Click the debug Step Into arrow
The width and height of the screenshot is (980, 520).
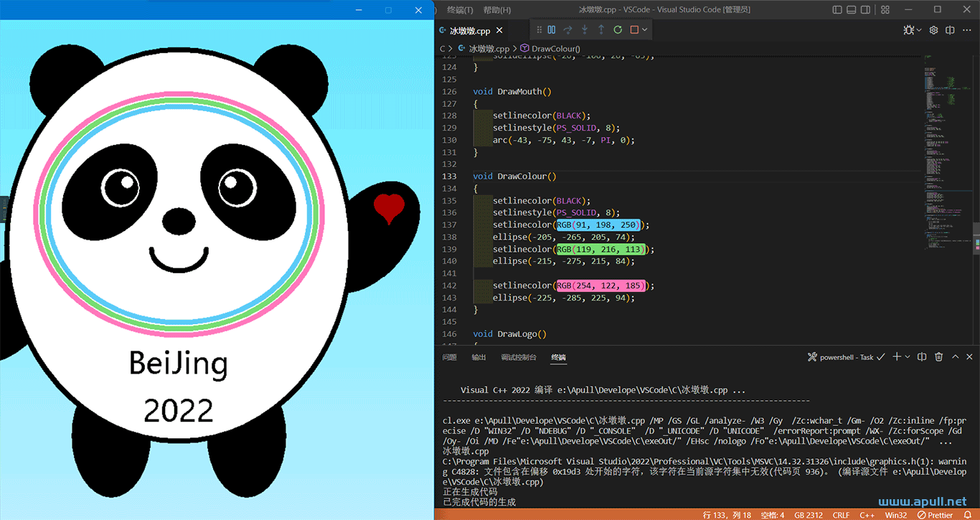(585, 30)
